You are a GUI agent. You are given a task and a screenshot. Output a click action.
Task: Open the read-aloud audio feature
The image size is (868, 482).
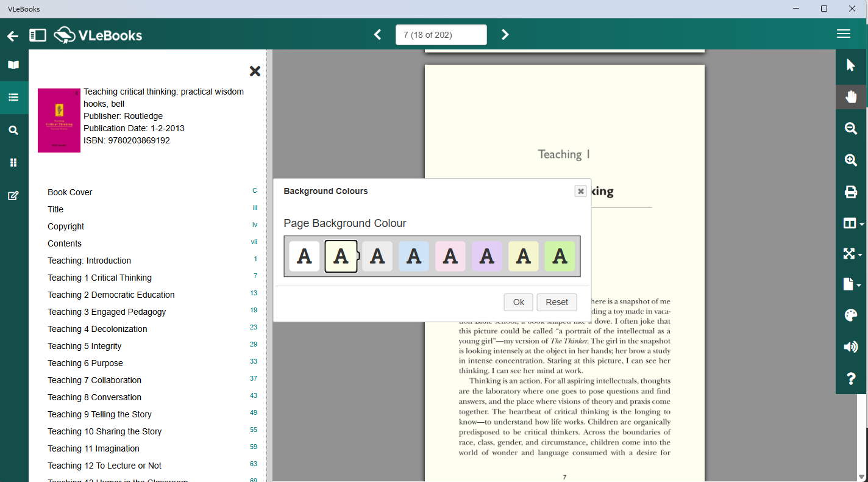pyautogui.click(x=851, y=347)
